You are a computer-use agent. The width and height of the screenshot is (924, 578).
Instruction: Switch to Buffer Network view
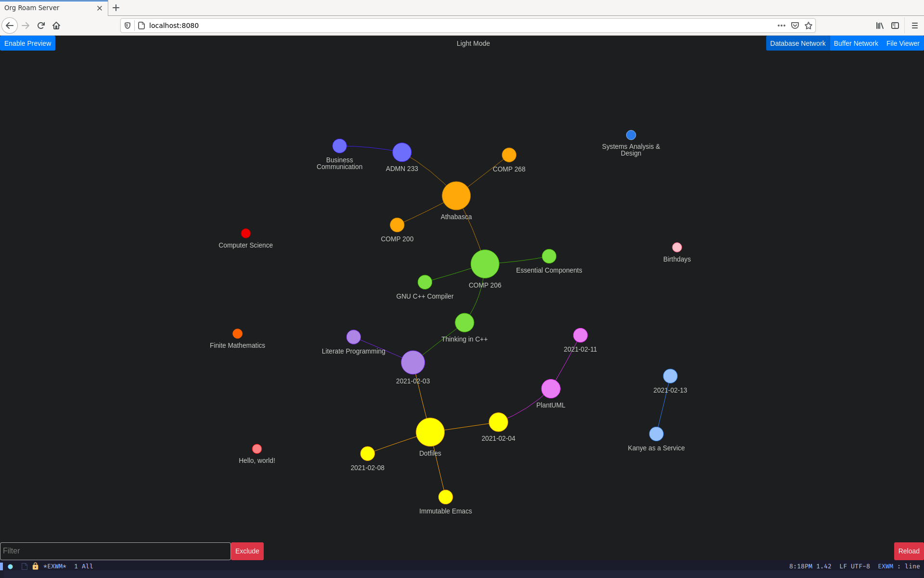[x=856, y=43]
